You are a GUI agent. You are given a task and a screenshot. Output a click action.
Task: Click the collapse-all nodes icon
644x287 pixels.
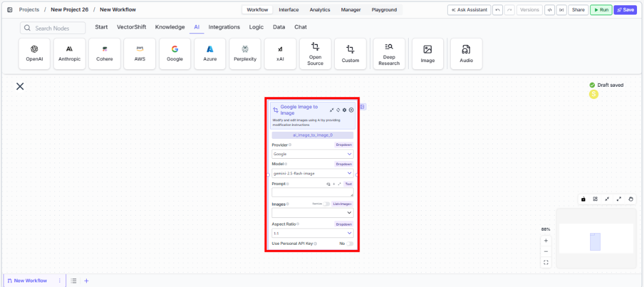point(607,199)
